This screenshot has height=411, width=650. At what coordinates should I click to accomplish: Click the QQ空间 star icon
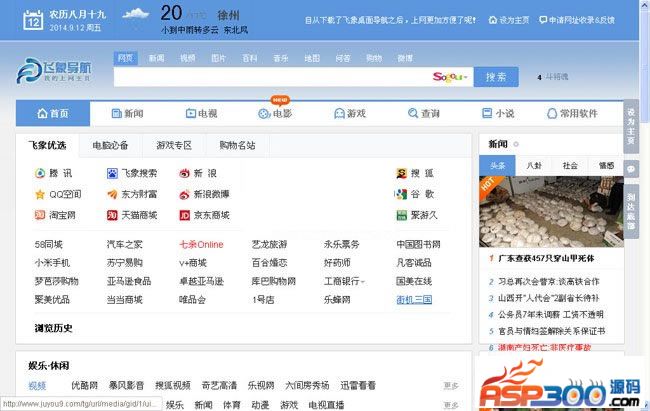coord(40,194)
